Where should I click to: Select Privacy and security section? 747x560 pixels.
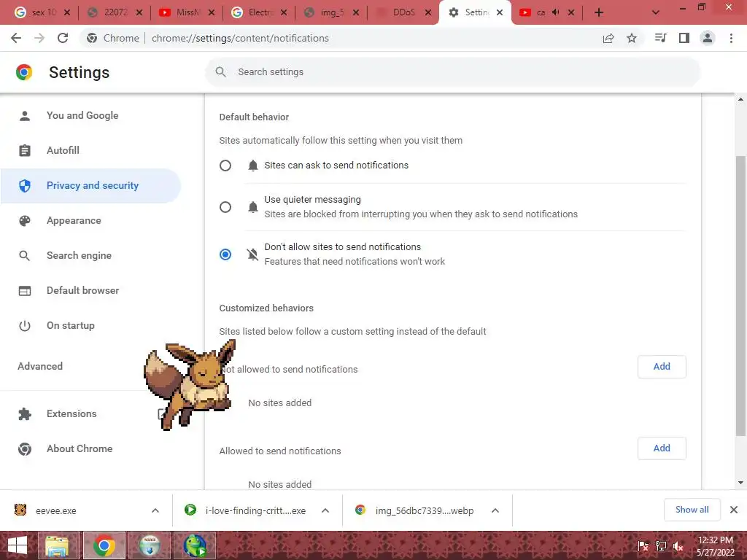click(x=93, y=186)
